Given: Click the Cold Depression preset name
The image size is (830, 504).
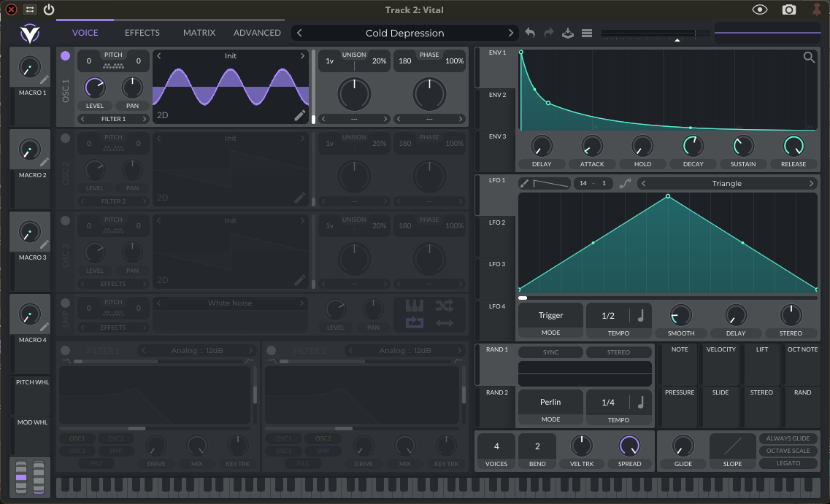Looking at the screenshot, I should coord(404,34).
